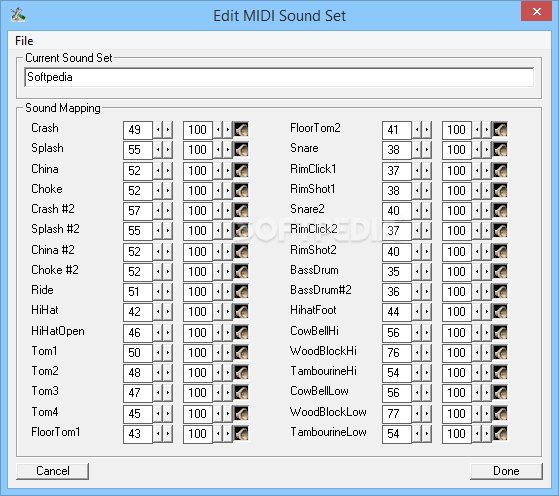Test the CowBellLow speaker icon
This screenshot has height=496, width=559.
coord(500,393)
